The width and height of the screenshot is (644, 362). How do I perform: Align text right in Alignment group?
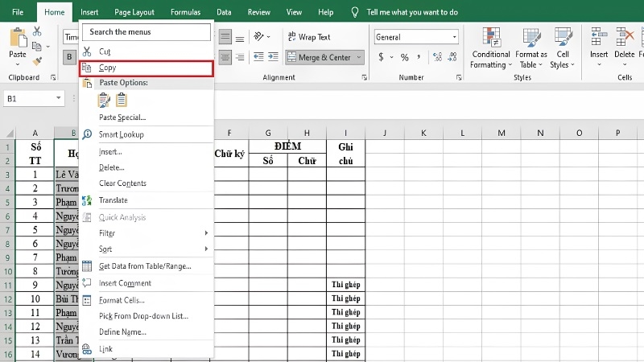click(x=240, y=57)
